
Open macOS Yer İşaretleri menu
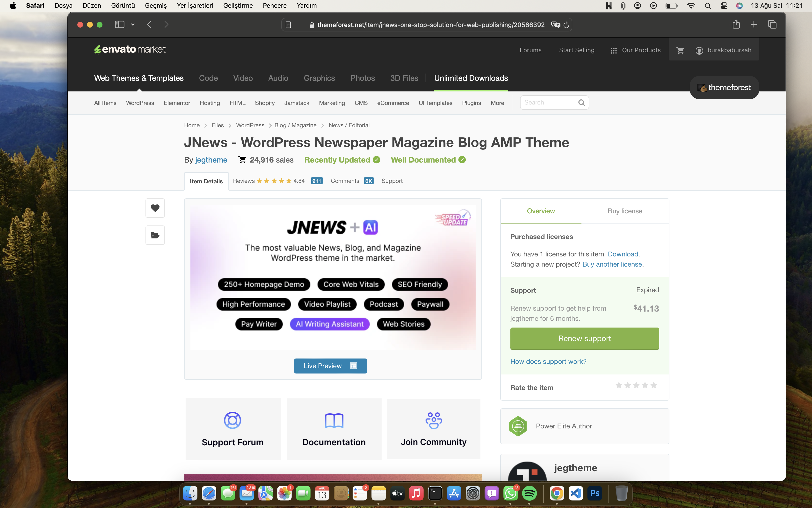[195, 5]
